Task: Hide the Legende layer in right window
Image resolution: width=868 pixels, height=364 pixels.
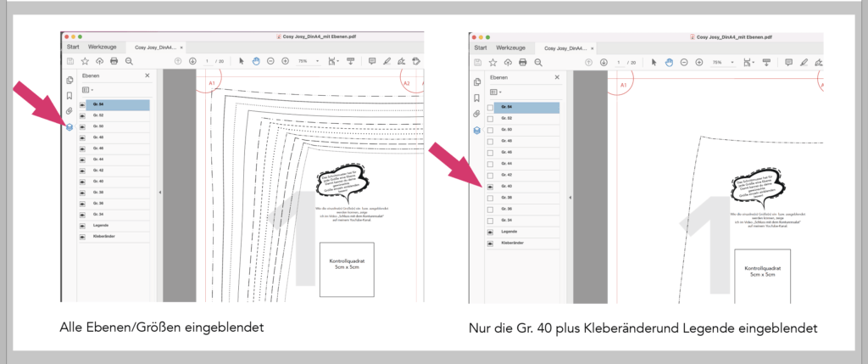Action: (x=491, y=231)
